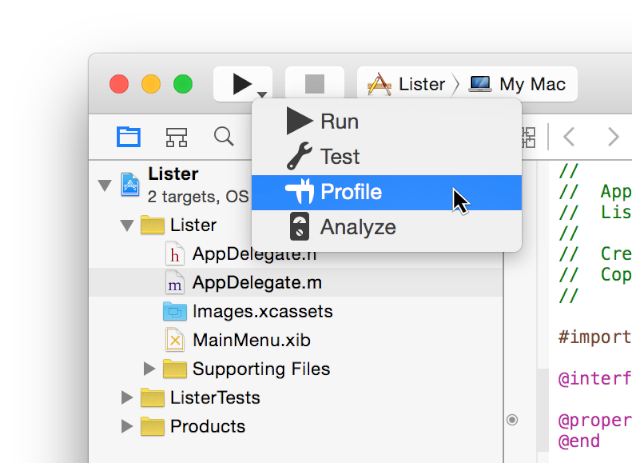Expand the Products folder

126,427
